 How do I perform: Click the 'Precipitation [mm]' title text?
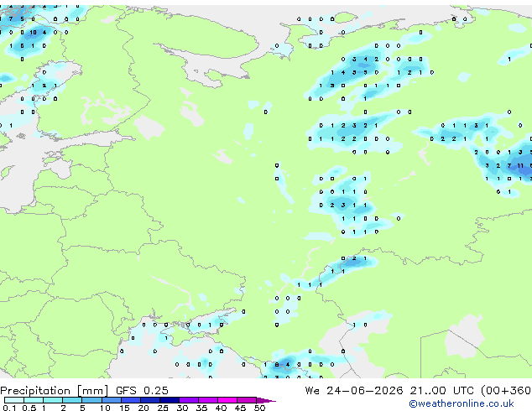pyautogui.click(x=55, y=391)
